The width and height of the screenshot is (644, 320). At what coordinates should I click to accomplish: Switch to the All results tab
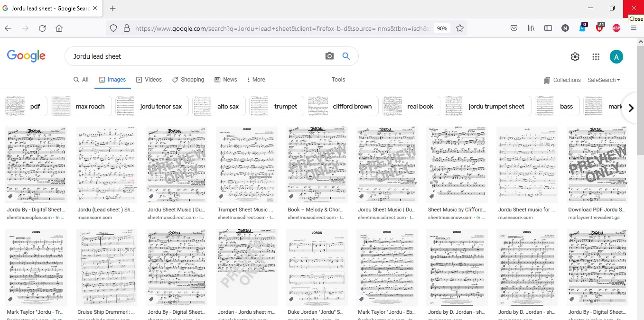tap(81, 80)
